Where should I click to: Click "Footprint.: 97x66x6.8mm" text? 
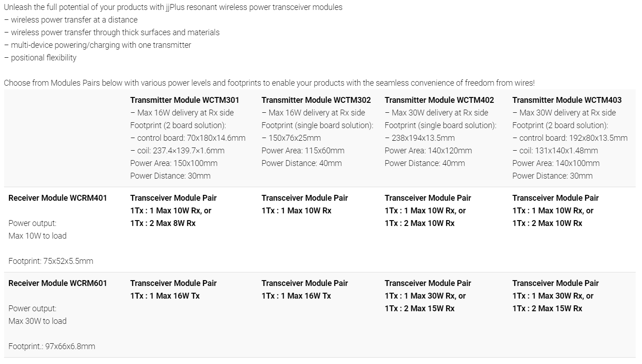51,346
